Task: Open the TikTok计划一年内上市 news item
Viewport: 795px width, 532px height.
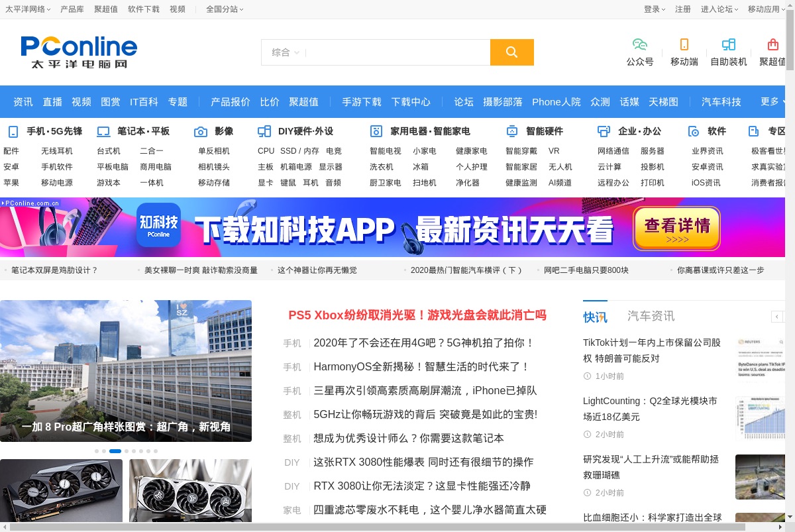Action: pos(652,350)
